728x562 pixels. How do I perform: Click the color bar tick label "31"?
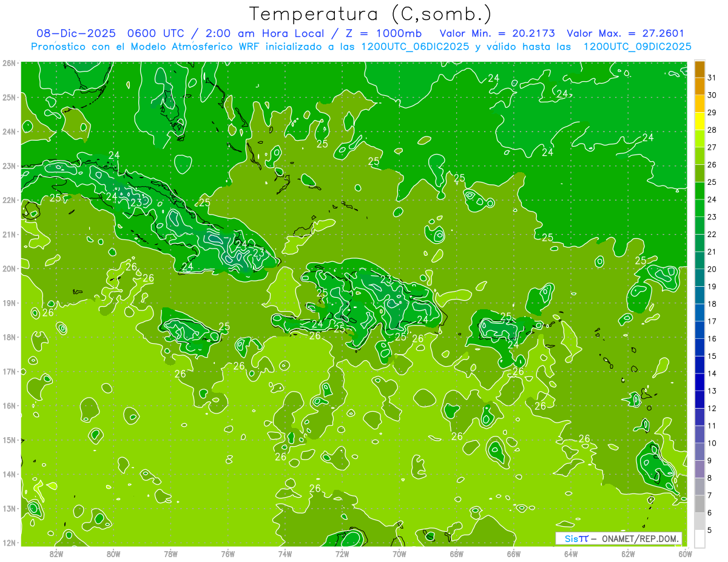click(x=712, y=78)
